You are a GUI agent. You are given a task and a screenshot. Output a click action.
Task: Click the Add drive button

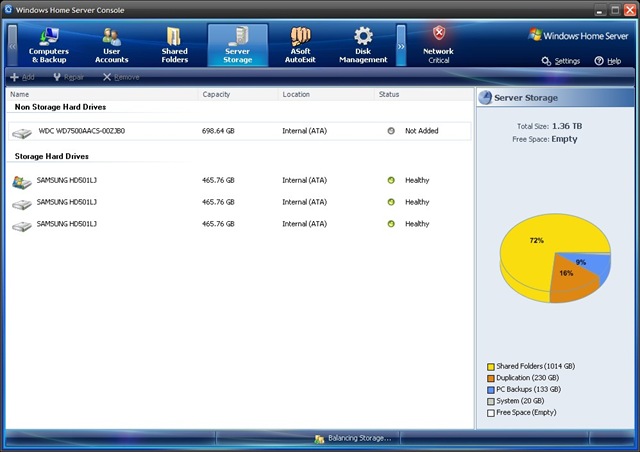(22, 77)
